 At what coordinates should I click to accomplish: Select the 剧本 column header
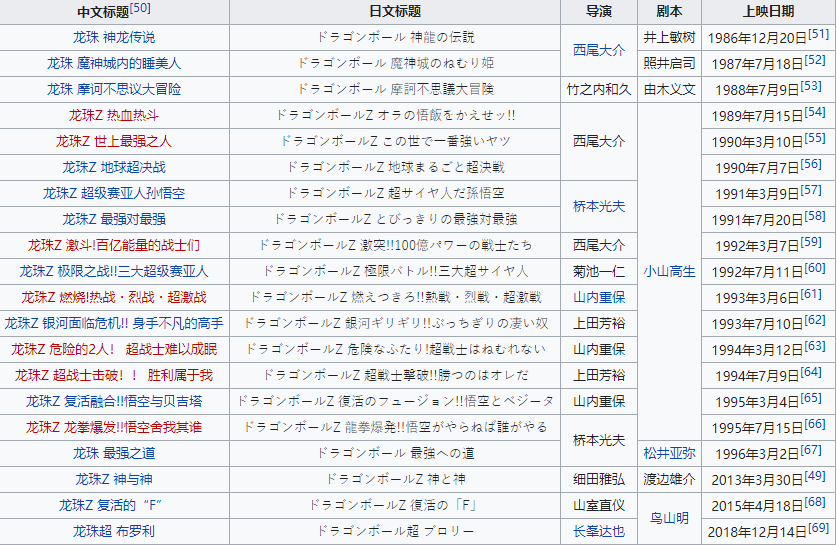click(669, 12)
